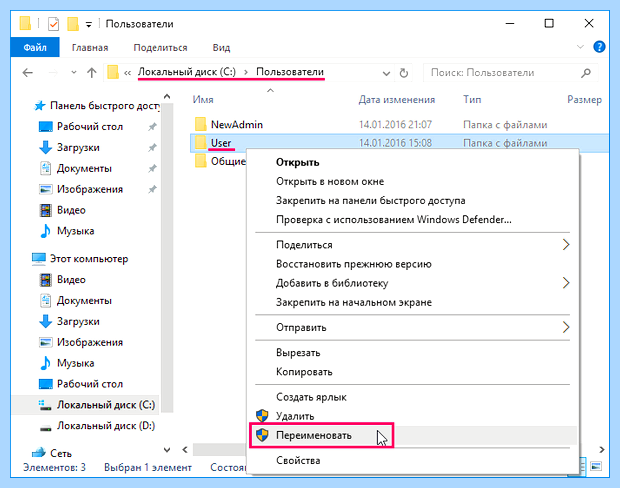Switch to the Главная ribbon tab
The image size is (620, 488).
(90, 47)
